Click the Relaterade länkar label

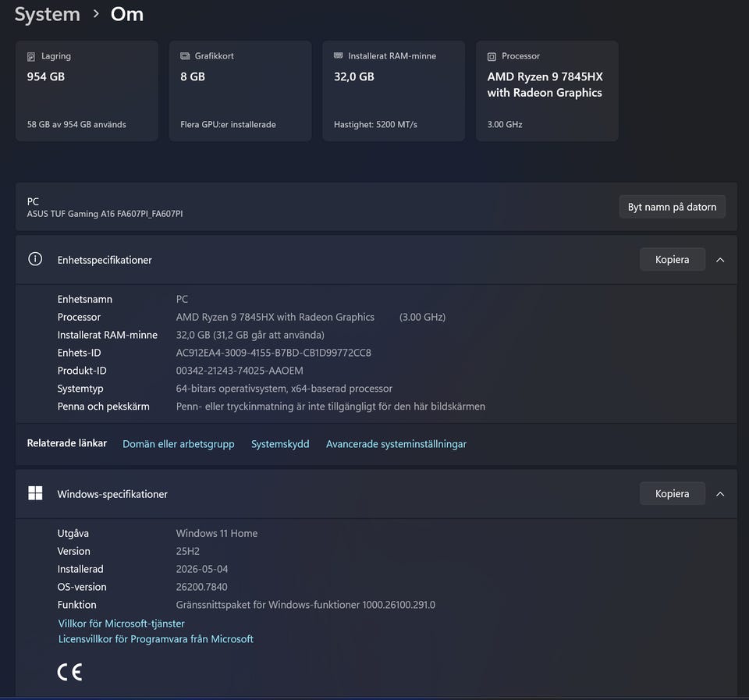[67, 443]
